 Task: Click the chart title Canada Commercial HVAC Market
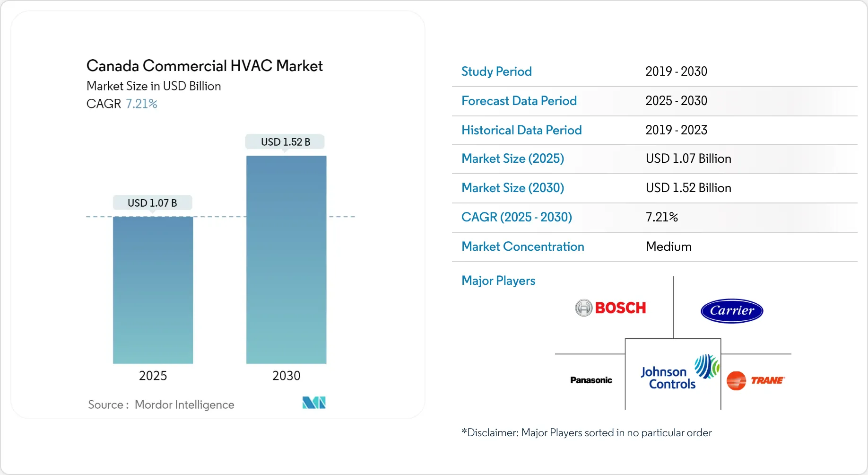[x=204, y=66]
